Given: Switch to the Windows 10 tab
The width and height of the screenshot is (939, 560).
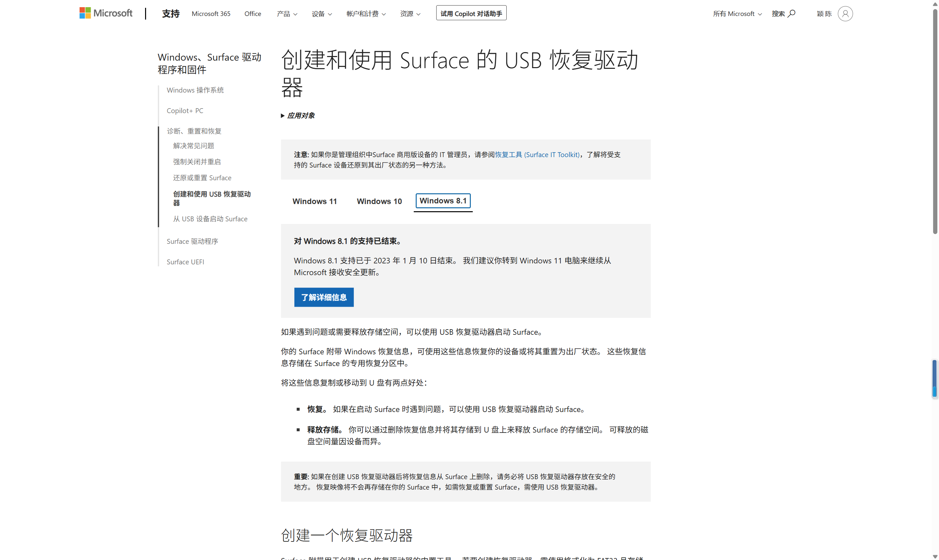Looking at the screenshot, I should click(x=379, y=201).
